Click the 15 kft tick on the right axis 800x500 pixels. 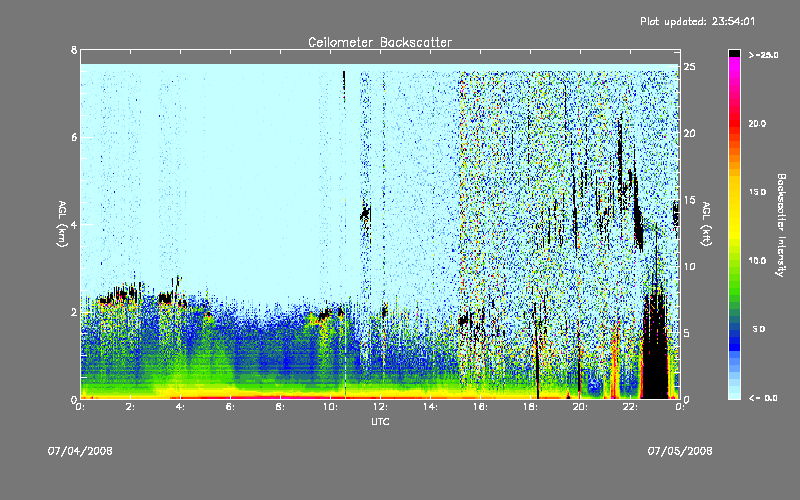click(x=690, y=199)
